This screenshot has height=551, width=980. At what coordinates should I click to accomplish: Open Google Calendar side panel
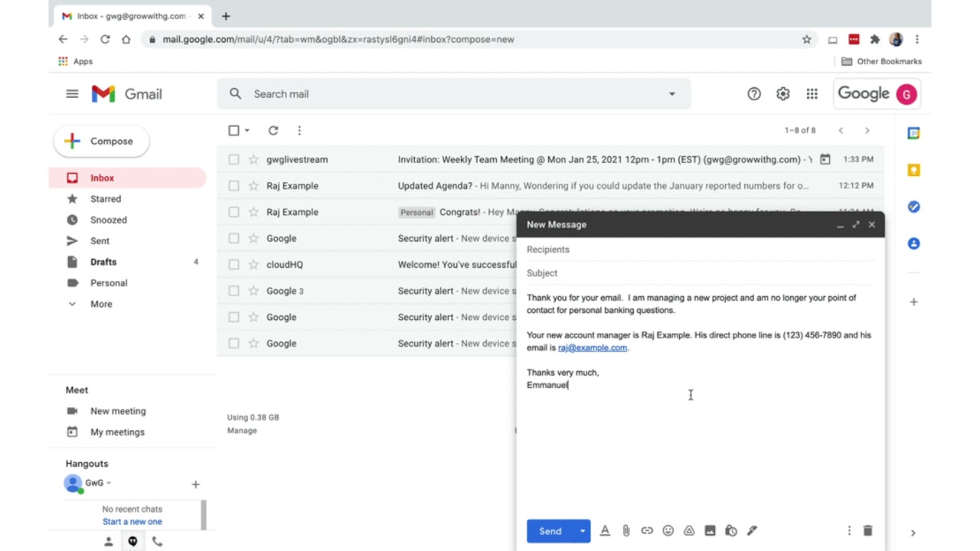click(913, 133)
